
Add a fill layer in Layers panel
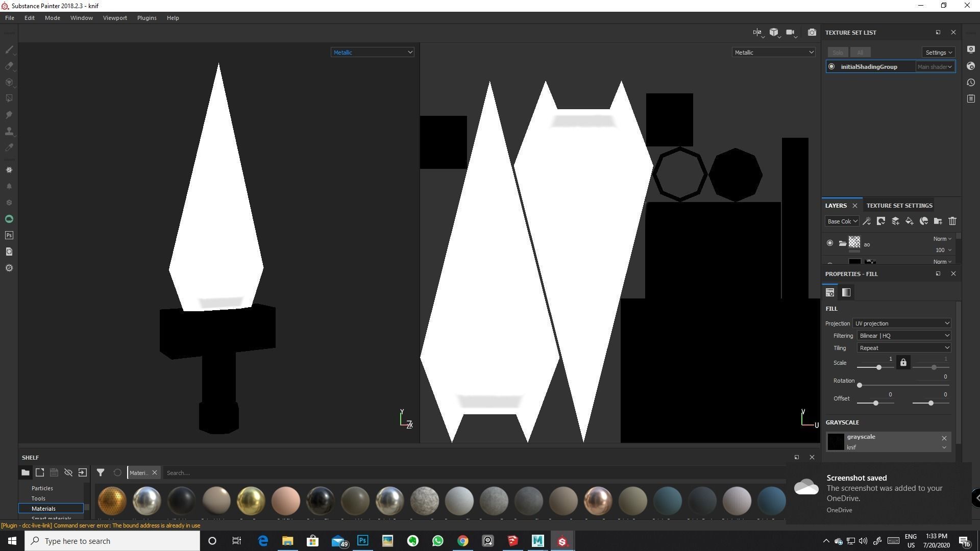[x=909, y=221]
